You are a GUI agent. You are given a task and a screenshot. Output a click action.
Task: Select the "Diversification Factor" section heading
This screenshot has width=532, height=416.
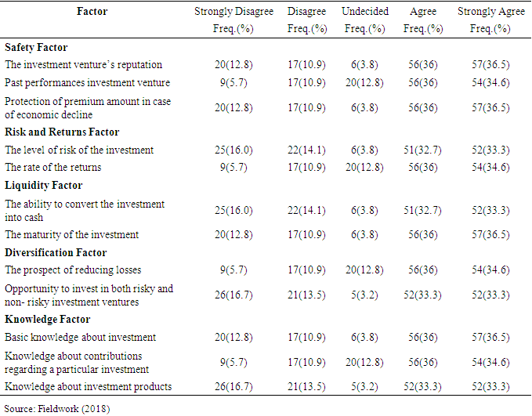[x=55, y=253]
